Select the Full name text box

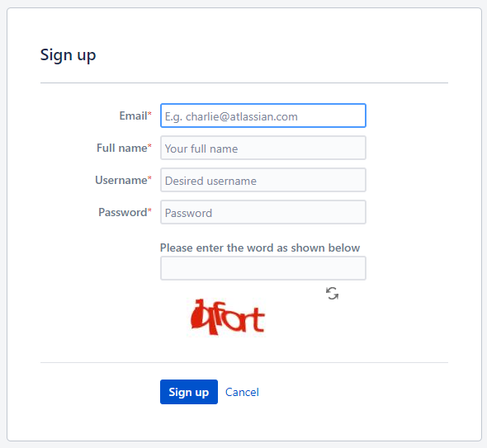point(263,148)
